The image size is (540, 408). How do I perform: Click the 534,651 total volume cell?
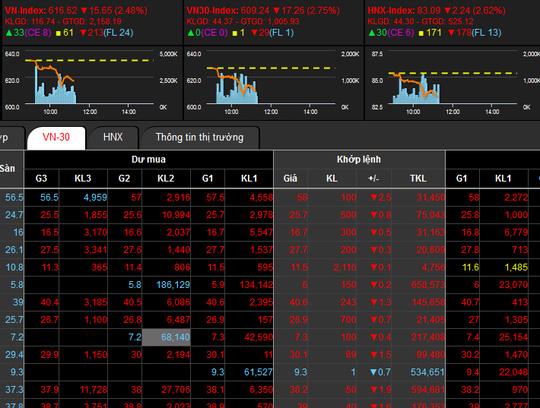[427, 372]
